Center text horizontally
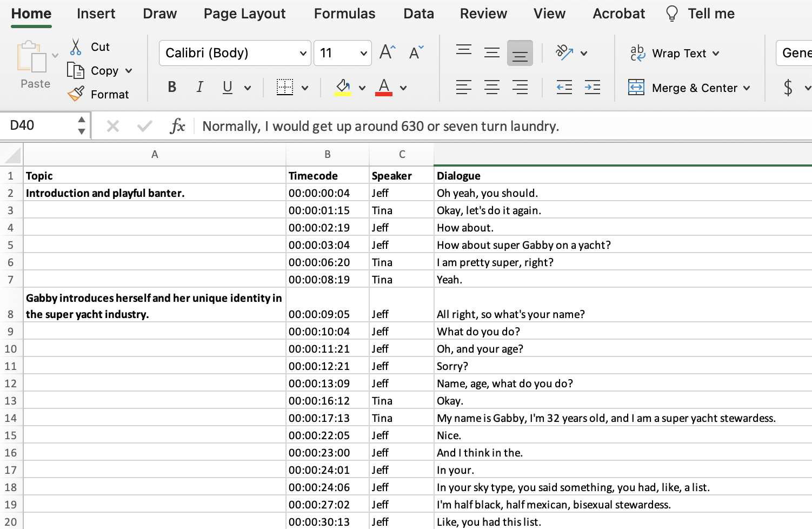The image size is (812, 529). coord(492,87)
